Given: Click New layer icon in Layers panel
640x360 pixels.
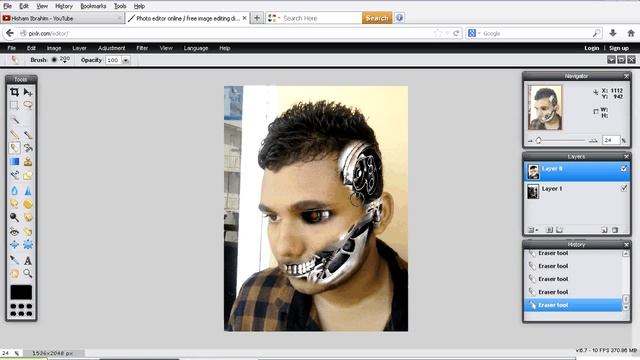Looking at the screenshot, I should pyautogui.click(x=604, y=230).
